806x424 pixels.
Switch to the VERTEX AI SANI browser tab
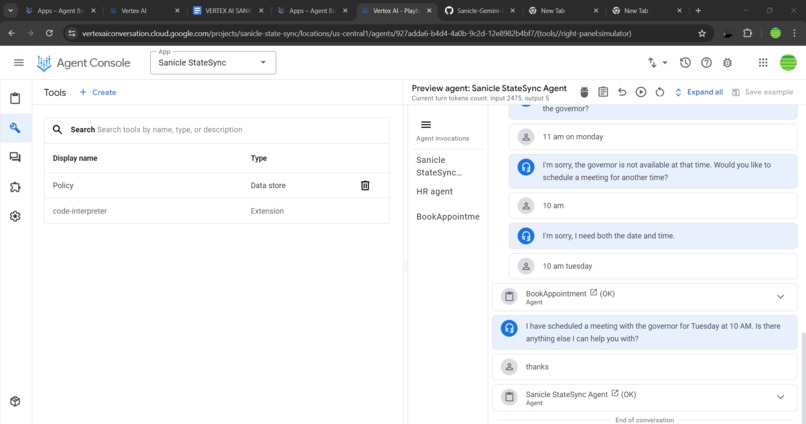point(229,11)
